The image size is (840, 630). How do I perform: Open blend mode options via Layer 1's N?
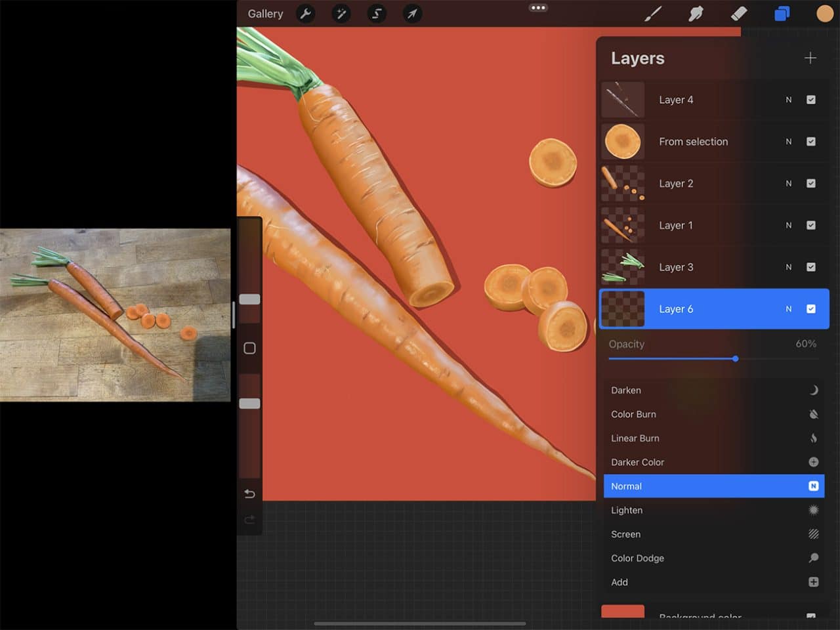click(x=789, y=225)
